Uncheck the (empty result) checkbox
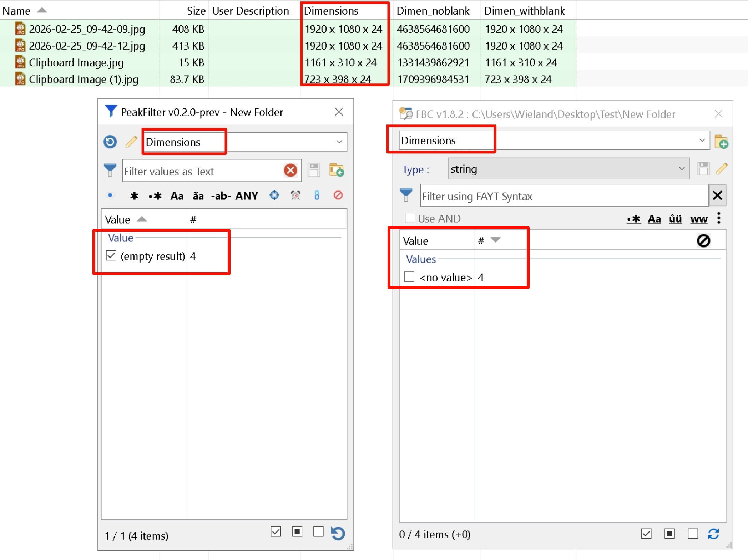Viewport: 748px width, 560px height. point(111,256)
